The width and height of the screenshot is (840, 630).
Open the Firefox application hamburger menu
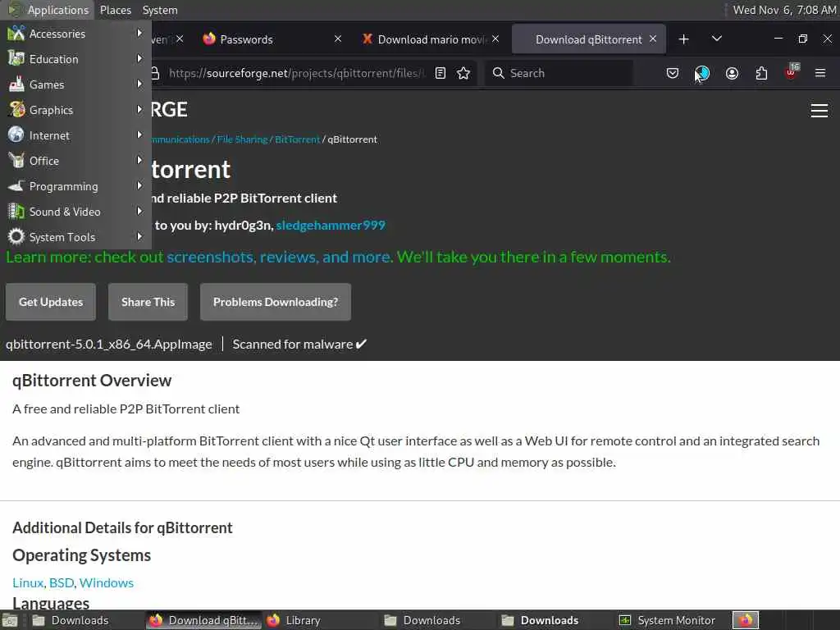[x=820, y=73]
